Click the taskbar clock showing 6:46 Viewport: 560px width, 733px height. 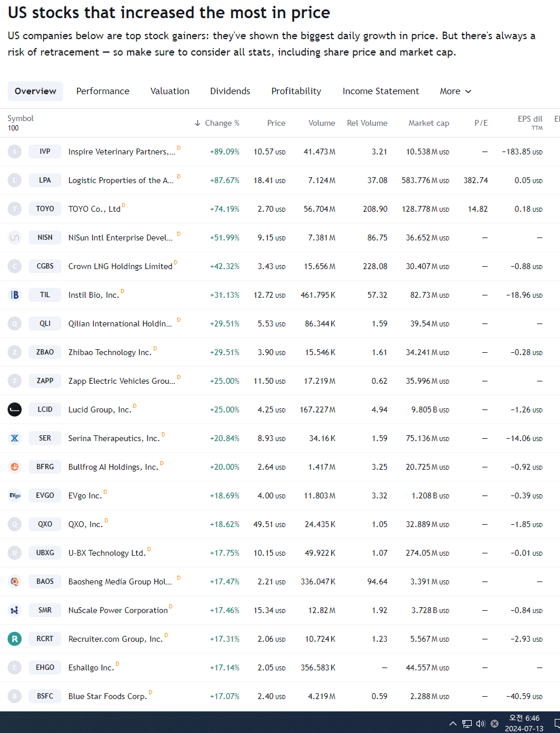524,723
